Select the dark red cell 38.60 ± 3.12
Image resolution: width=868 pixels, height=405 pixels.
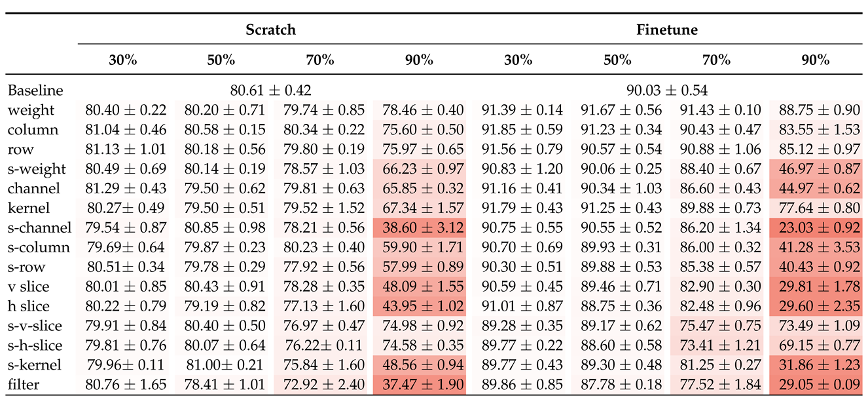[419, 228]
